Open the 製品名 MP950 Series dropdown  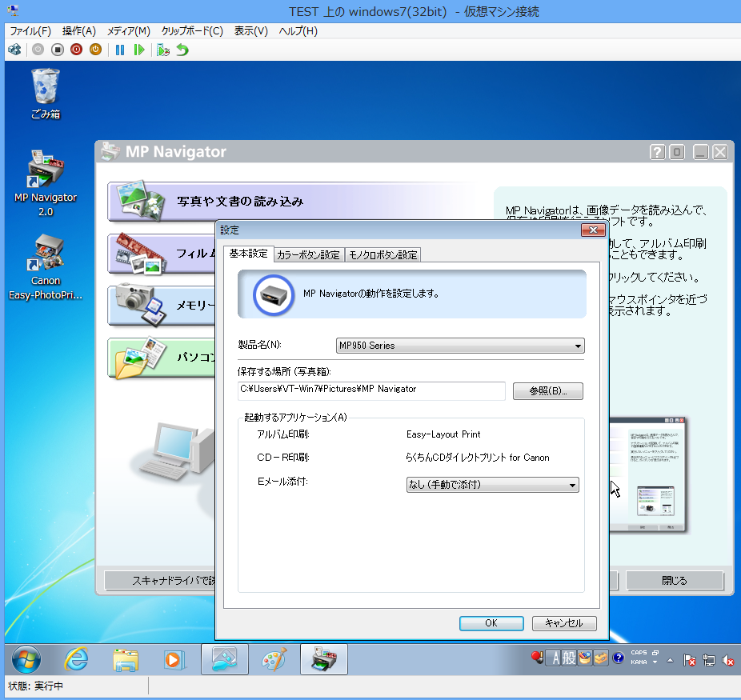pos(460,346)
